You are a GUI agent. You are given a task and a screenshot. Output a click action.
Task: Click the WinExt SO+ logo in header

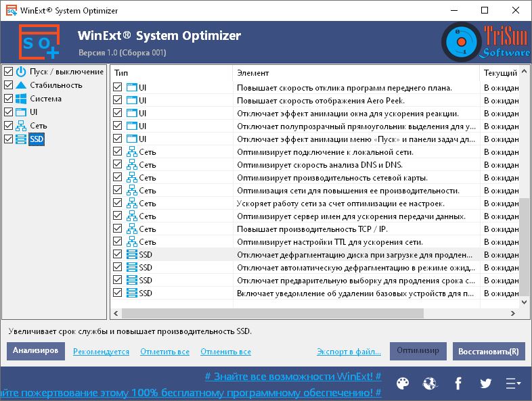tap(39, 42)
